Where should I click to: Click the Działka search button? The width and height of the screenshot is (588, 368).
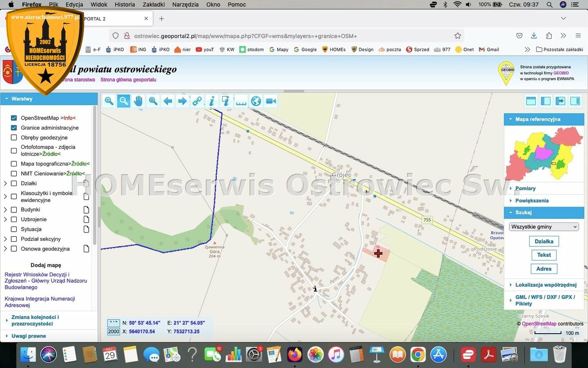(x=544, y=241)
